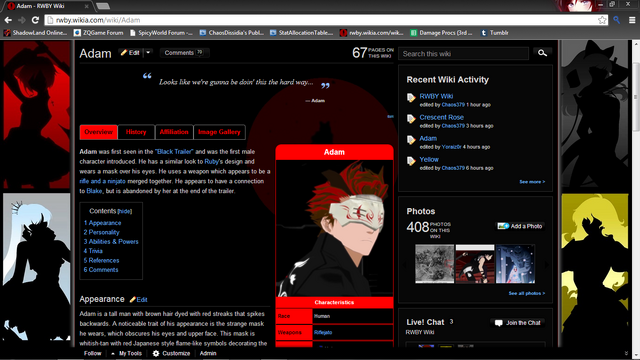The image size is (640, 360).
Task: Open rwby.wikia.com bookmark
Action: tap(372, 33)
